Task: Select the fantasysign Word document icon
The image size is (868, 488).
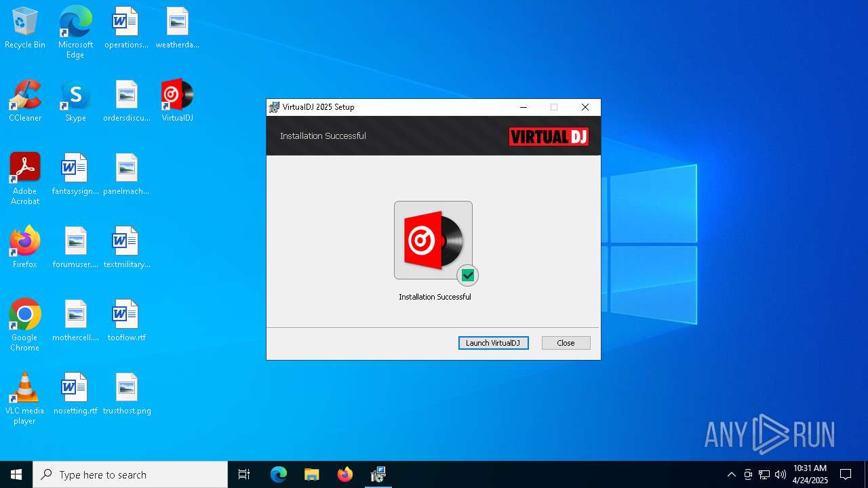Action: 75,175
